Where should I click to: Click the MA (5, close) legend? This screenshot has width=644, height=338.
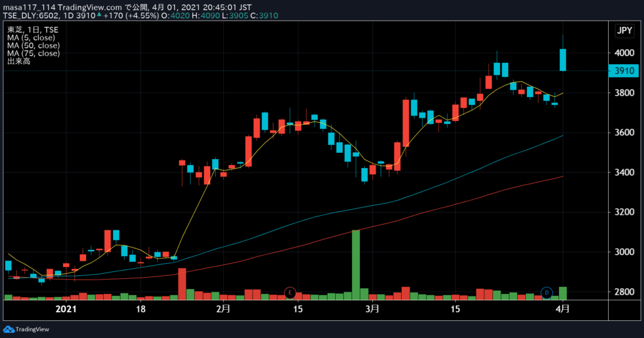(31, 37)
